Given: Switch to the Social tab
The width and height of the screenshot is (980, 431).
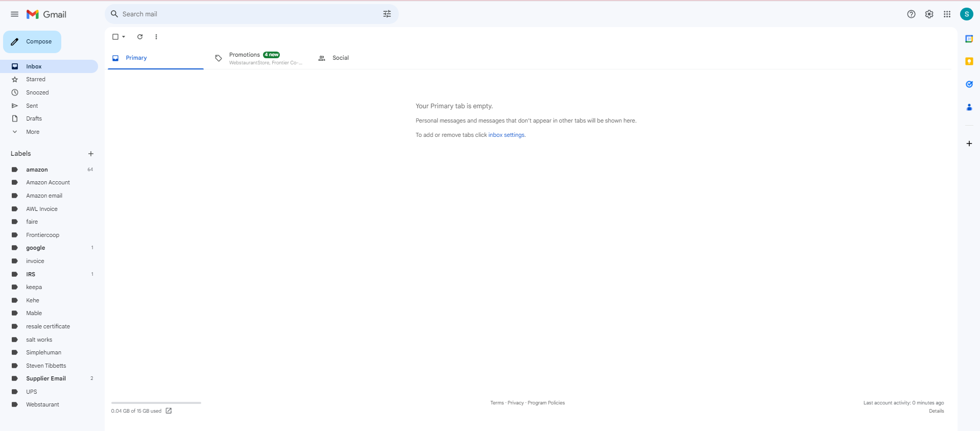Looking at the screenshot, I should pyautogui.click(x=362, y=58).
